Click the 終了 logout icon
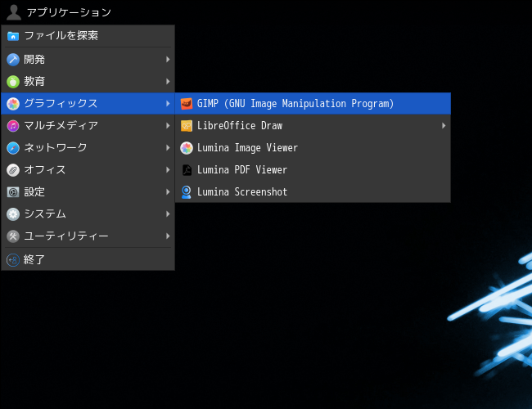Image resolution: width=532 pixels, height=409 pixels. coord(13,260)
